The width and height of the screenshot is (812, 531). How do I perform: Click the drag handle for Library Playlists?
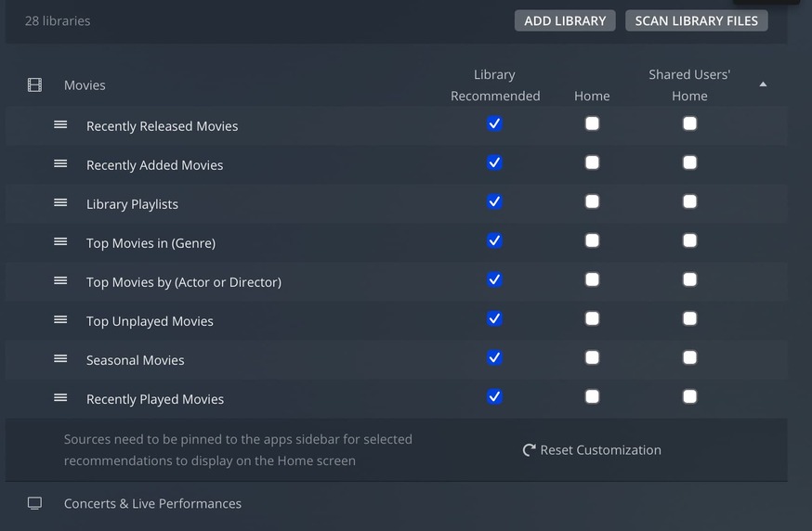(60, 202)
